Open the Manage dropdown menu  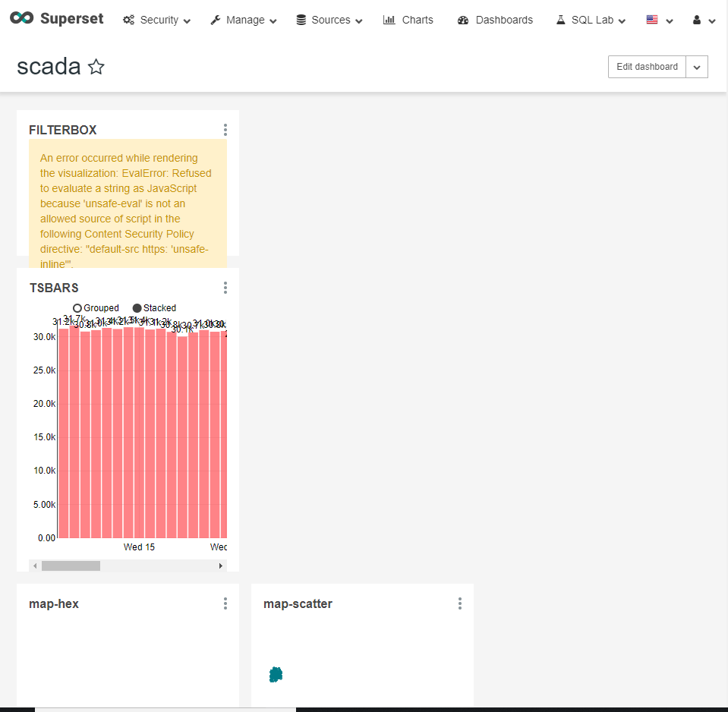point(242,20)
